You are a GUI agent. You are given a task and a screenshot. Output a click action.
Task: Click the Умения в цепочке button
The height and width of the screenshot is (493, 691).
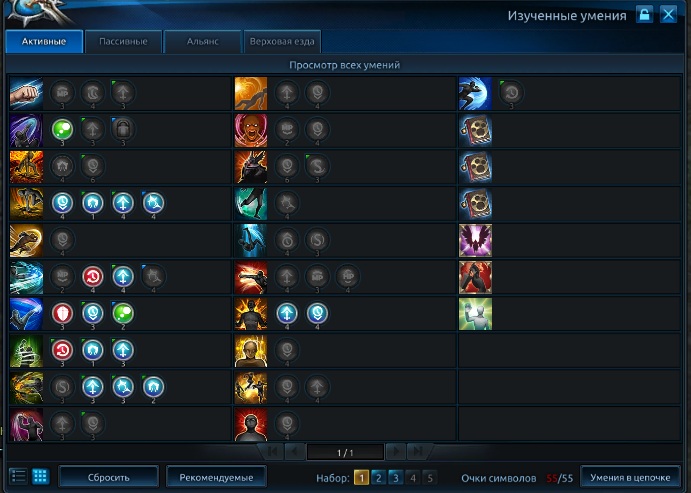pos(630,477)
